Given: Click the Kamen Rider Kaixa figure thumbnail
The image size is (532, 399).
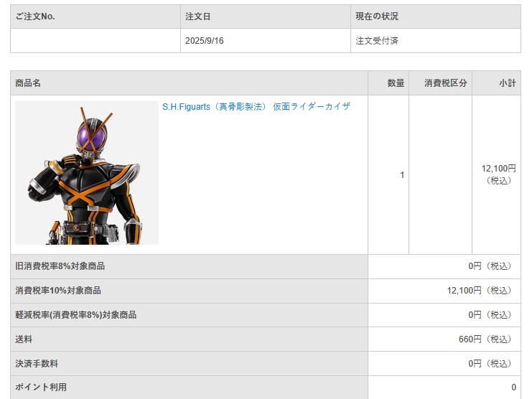Looking at the screenshot, I should tap(87, 173).
